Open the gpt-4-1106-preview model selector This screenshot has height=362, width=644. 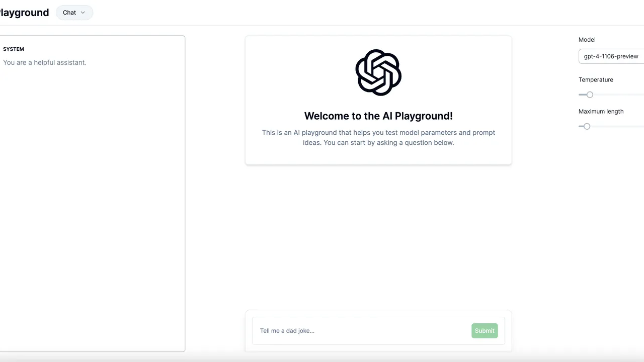coord(611,56)
